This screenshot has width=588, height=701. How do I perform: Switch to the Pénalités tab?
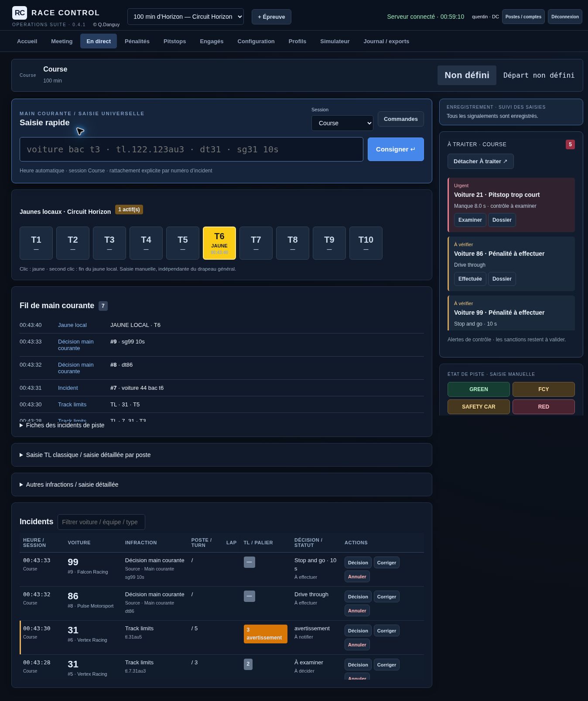[137, 41]
